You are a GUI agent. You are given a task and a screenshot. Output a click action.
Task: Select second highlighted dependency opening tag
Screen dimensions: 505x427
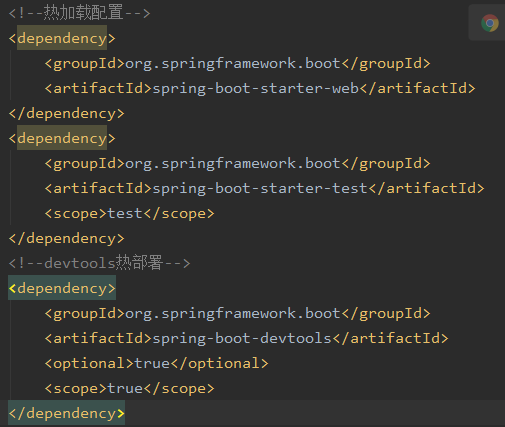(x=62, y=138)
